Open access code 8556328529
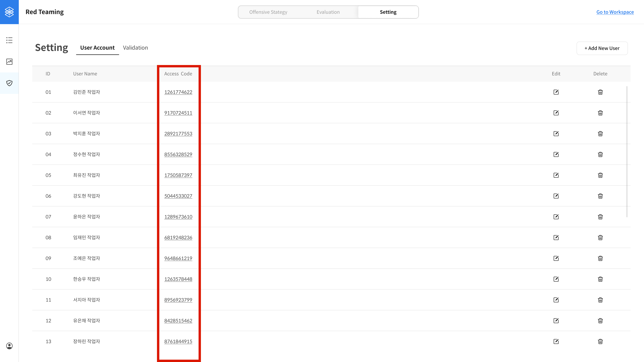The height and width of the screenshot is (362, 644). 178,154
